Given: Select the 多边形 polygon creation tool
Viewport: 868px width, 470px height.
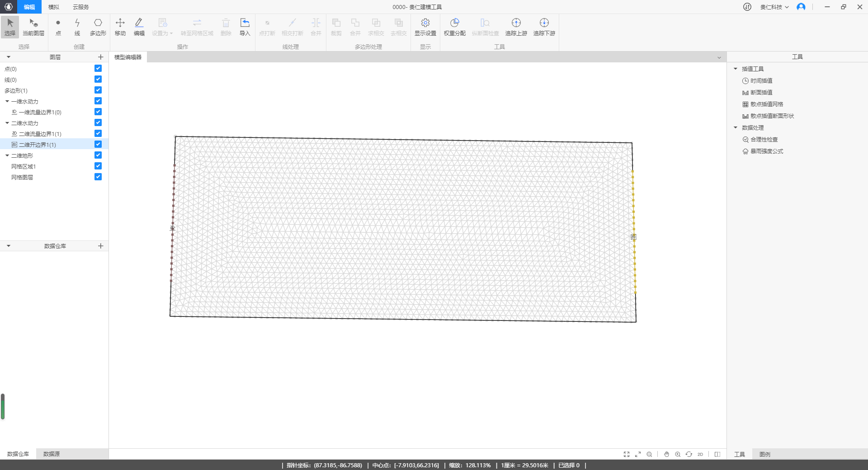Looking at the screenshot, I should pos(98,27).
